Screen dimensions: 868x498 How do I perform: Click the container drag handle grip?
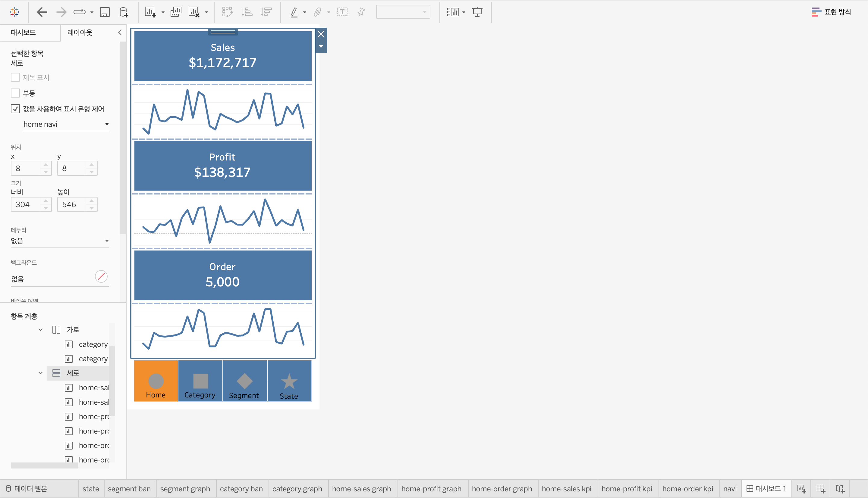pos(223,32)
